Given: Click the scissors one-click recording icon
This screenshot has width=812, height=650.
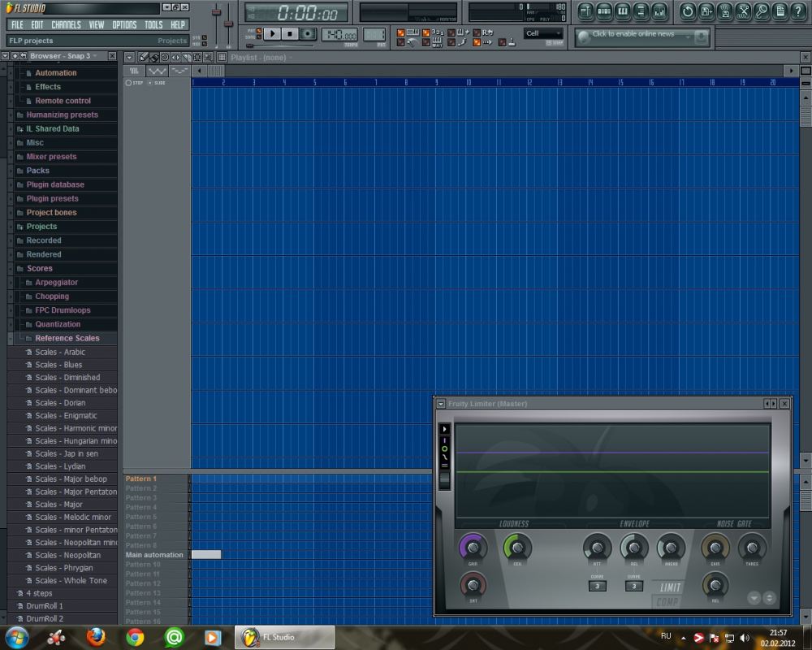Looking at the screenshot, I should (744, 11).
